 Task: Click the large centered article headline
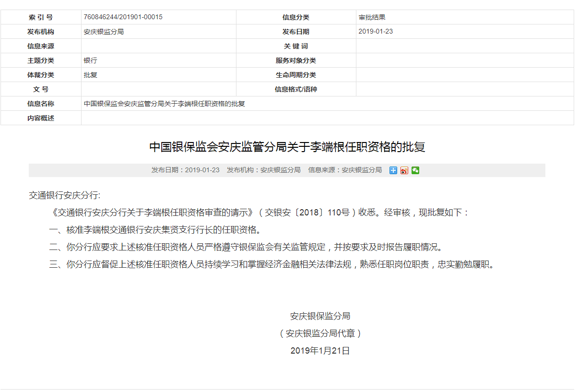tap(287, 147)
